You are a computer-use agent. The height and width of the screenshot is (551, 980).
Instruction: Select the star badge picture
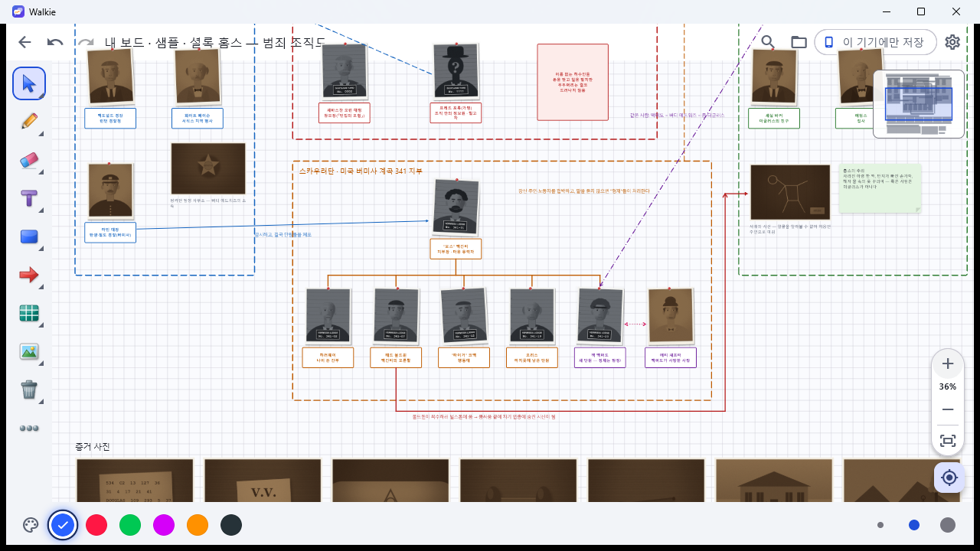[208, 169]
